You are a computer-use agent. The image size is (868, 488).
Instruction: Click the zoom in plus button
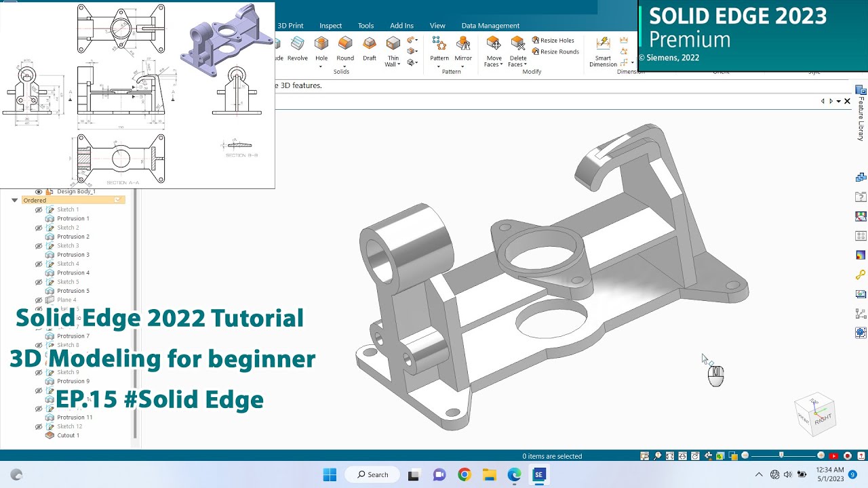click(x=821, y=456)
